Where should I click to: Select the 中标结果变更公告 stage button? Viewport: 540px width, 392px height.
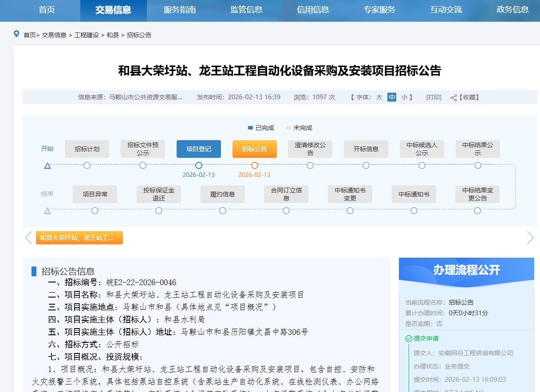click(x=477, y=194)
